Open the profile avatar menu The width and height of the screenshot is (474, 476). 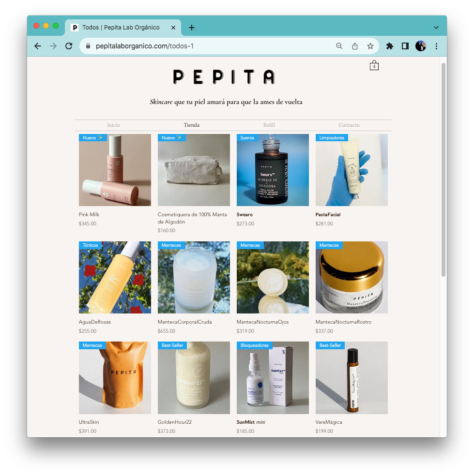click(x=421, y=46)
